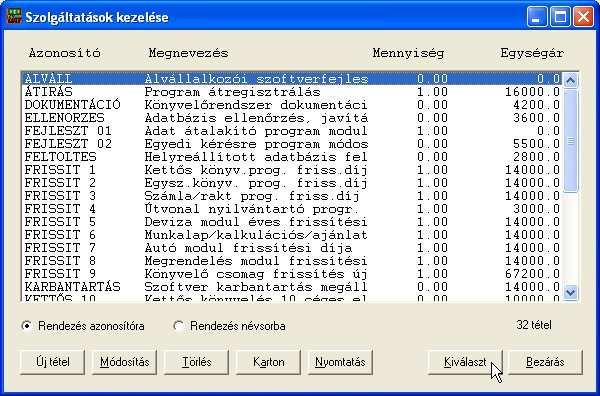
Task: Select the KARBANTARTÁS row
Action: [x=292, y=287]
